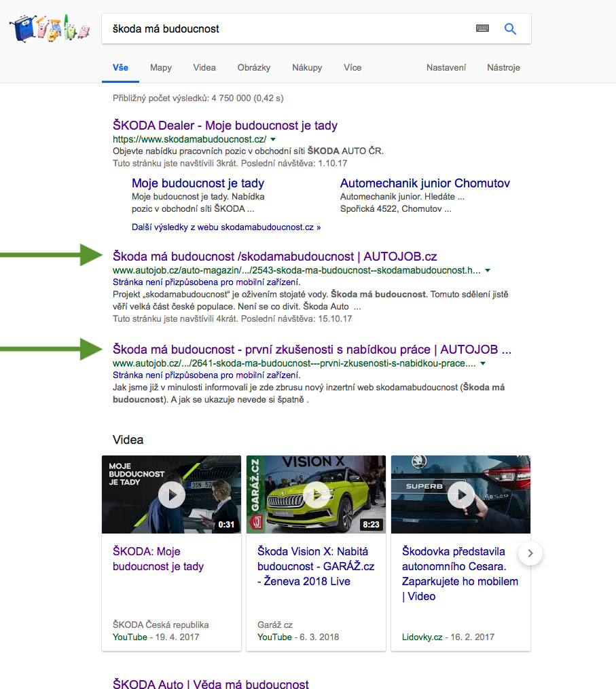Click mobile-unfriendly note under 'první zkušenosti' result
Image resolution: width=616 pixels, height=689 pixels.
(206, 375)
